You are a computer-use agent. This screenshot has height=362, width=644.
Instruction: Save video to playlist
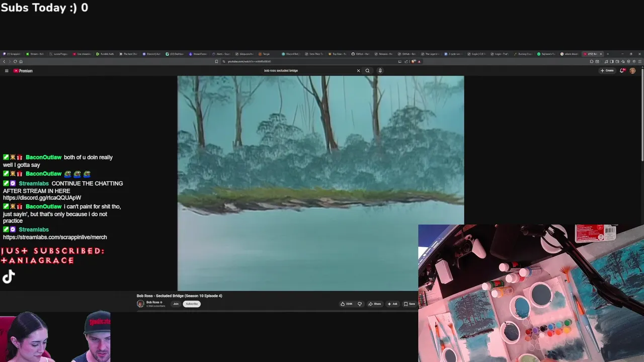(x=410, y=304)
